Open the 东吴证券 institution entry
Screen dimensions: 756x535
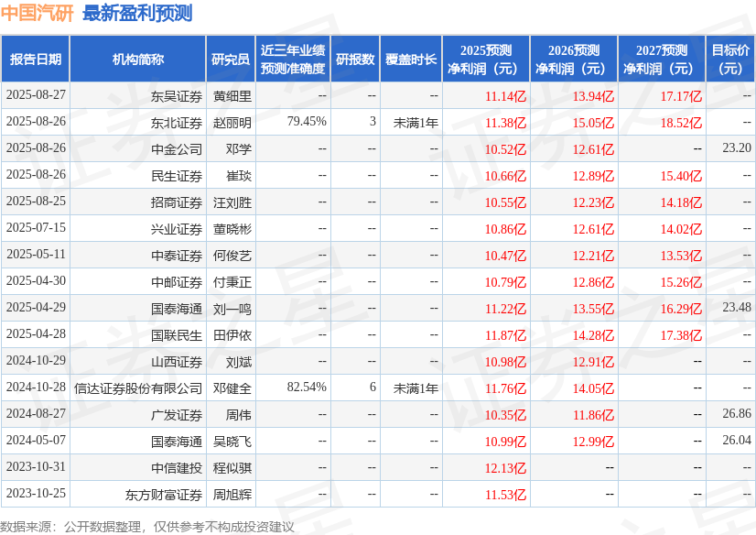click(x=177, y=96)
